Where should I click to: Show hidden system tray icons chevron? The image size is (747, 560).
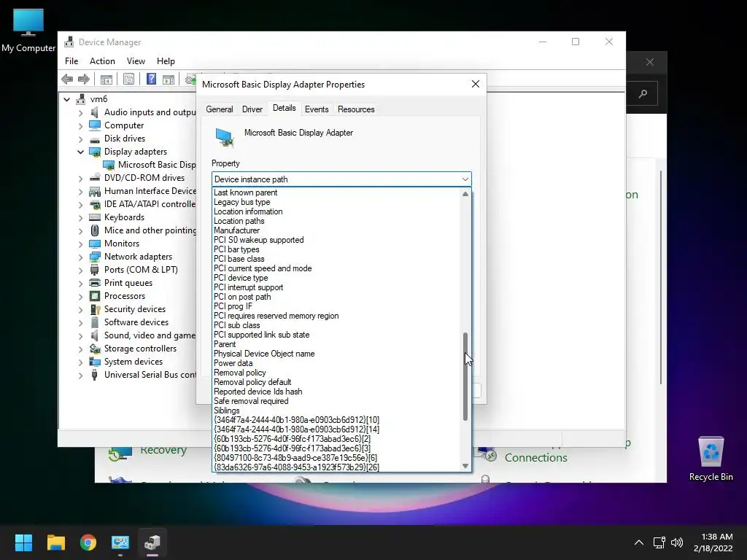tap(639, 542)
